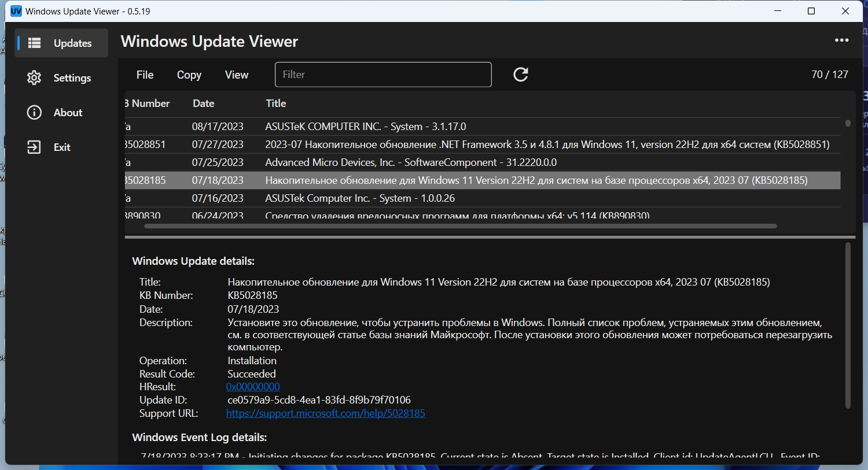Click the Updates list icon
The height and width of the screenshot is (470, 868).
point(34,43)
